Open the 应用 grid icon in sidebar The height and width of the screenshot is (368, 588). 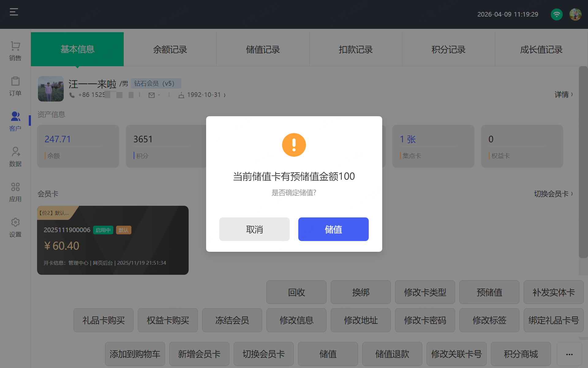[15, 187]
